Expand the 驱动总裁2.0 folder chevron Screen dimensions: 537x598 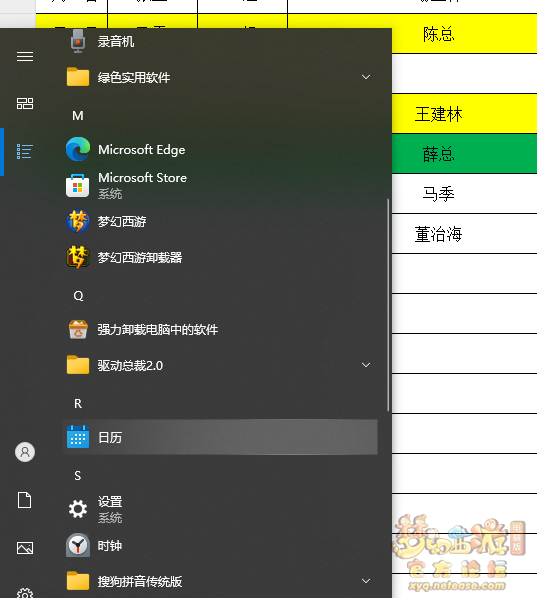pos(366,365)
